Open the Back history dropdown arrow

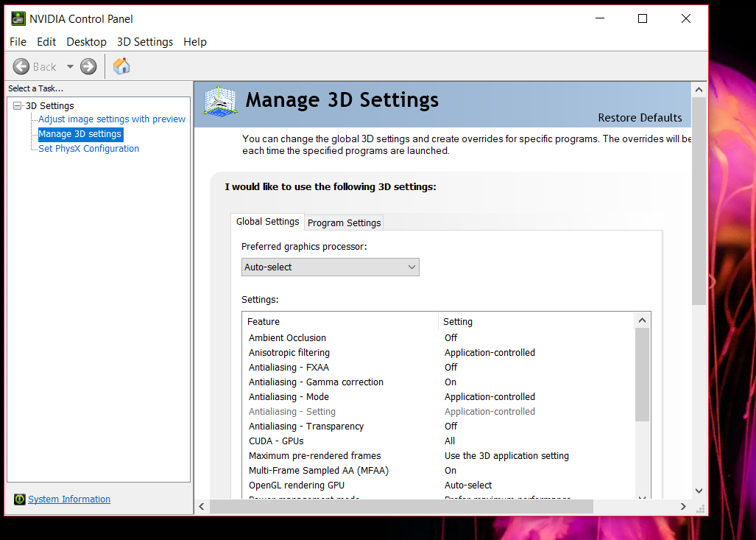tap(70, 66)
